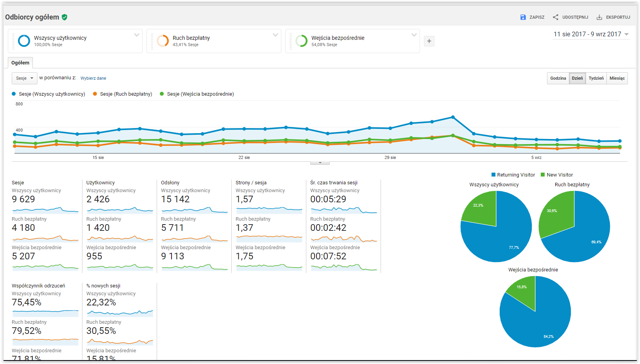
Task: Click the Returning Visitor legend color swatch
Action: (493, 175)
